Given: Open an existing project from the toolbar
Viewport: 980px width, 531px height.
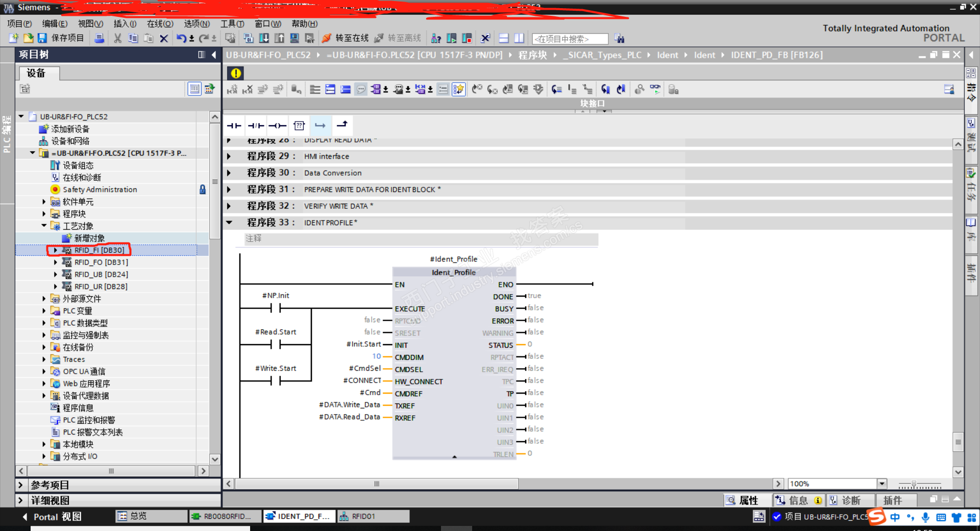Looking at the screenshot, I should (28, 38).
